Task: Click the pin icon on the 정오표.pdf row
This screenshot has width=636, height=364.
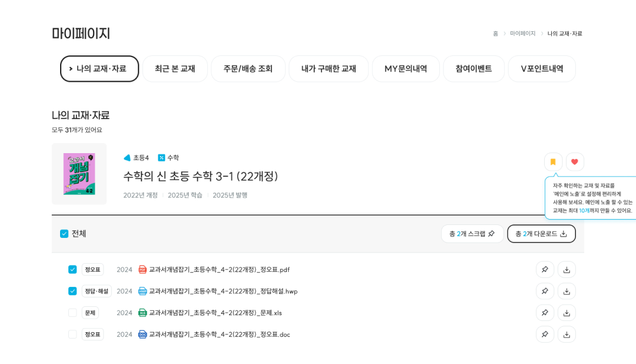Action: click(545, 269)
